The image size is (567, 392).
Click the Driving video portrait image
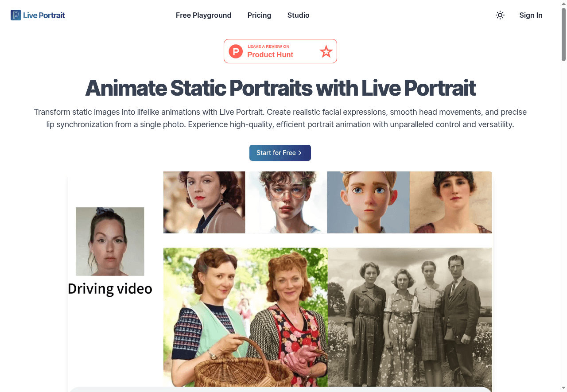[x=110, y=241]
